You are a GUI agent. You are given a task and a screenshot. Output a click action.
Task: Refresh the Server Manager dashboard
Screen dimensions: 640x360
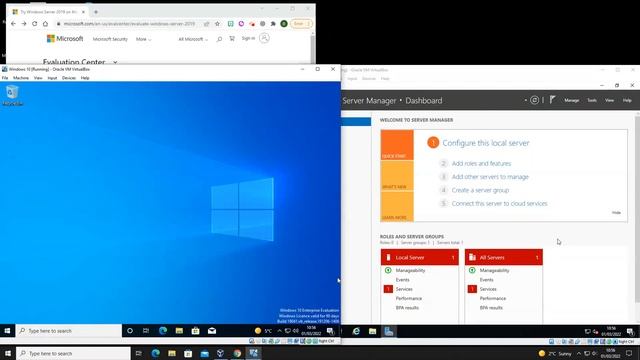tap(534, 100)
